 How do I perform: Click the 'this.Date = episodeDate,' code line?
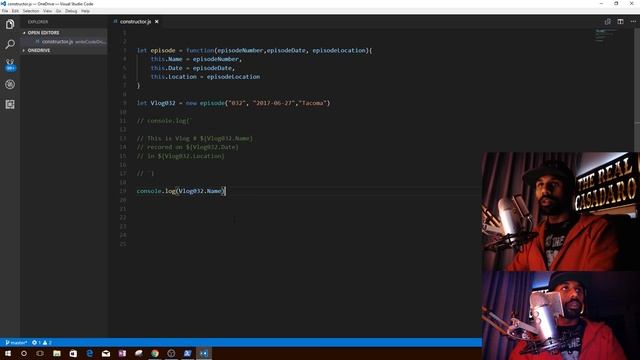pyautogui.click(x=192, y=68)
